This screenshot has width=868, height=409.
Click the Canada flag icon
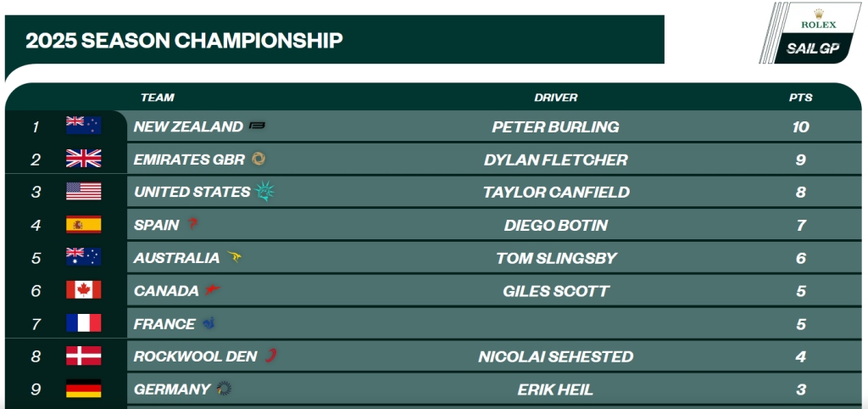click(x=84, y=290)
